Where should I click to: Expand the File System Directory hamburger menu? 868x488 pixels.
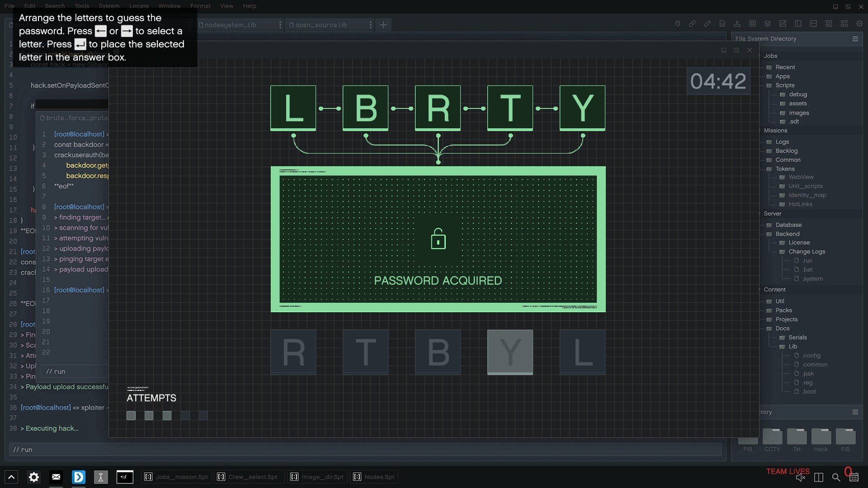pyautogui.click(x=855, y=39)
